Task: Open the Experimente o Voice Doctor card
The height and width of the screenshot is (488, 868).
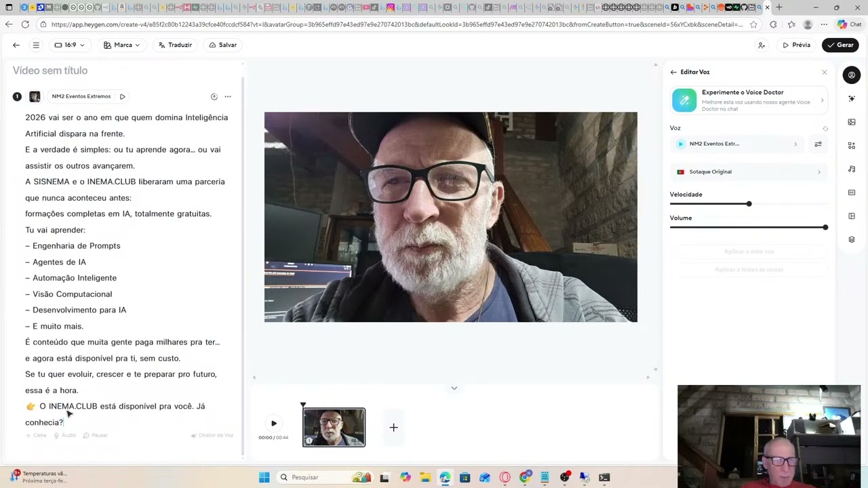Action: [x=749, y=100]
